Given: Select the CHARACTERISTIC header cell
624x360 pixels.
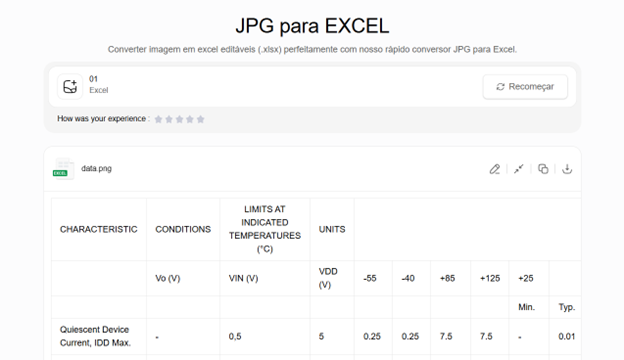Looking at the screenshot, I should tap(99, 229).
